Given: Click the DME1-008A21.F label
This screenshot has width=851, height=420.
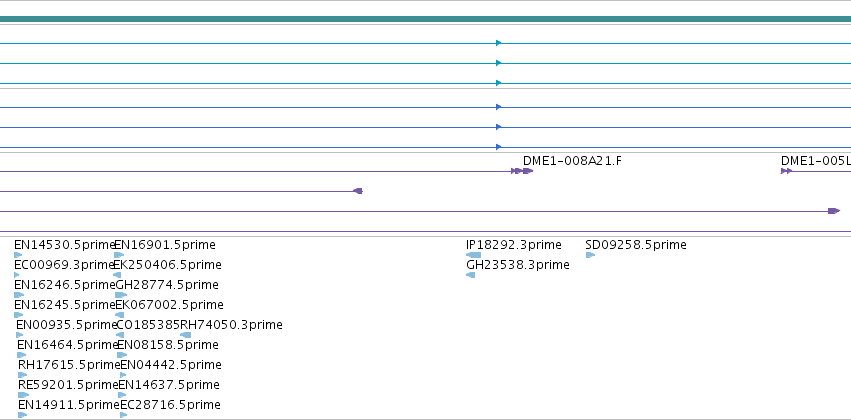Looking at the screenshot, I should (573, 161).
